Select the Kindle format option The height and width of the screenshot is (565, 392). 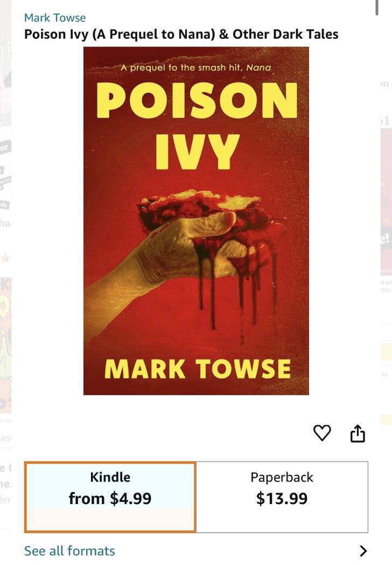pos(110,497)
